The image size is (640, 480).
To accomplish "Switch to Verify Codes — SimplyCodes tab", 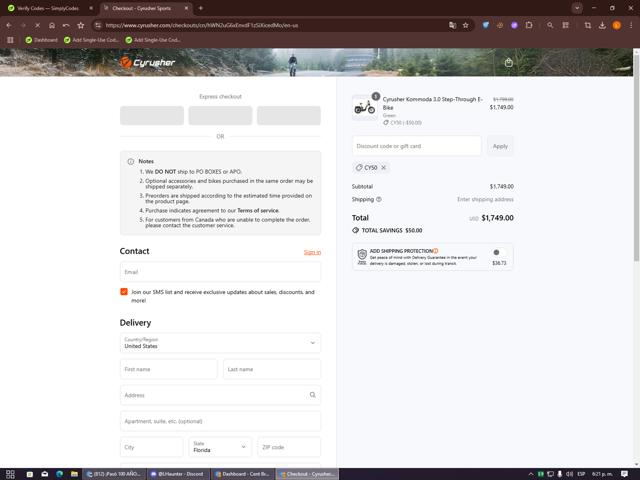I will pos(48,8).
